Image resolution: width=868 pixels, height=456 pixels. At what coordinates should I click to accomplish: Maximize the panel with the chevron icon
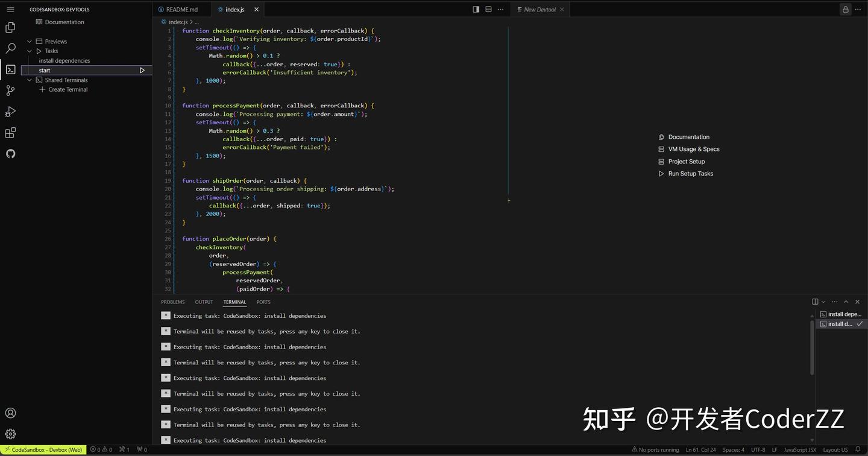tap(846, 302)
